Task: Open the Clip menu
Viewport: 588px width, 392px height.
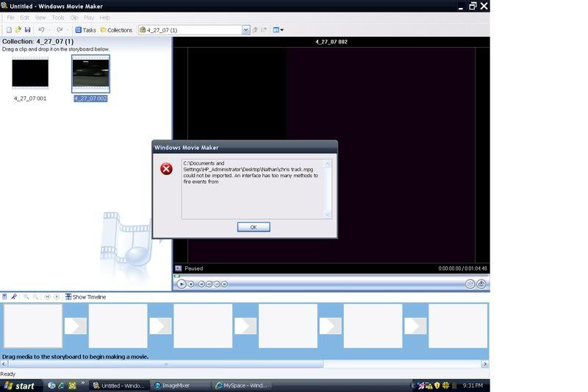Action: coord(74,18)
